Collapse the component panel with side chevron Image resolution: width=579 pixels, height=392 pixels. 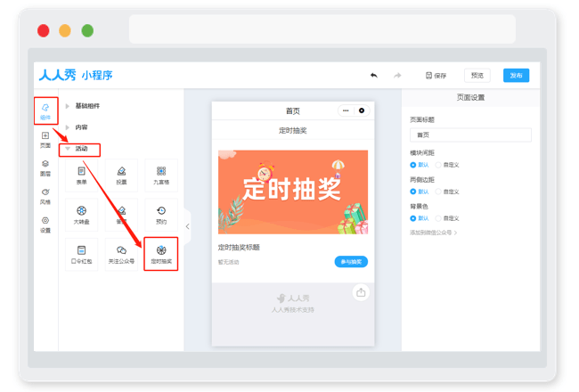click(x=188, y=226)
